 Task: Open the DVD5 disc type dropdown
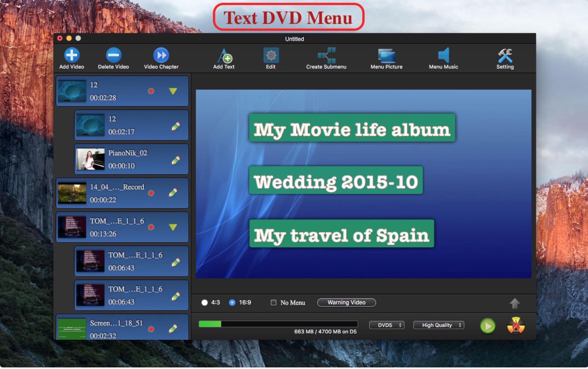[x=387, y=325]
